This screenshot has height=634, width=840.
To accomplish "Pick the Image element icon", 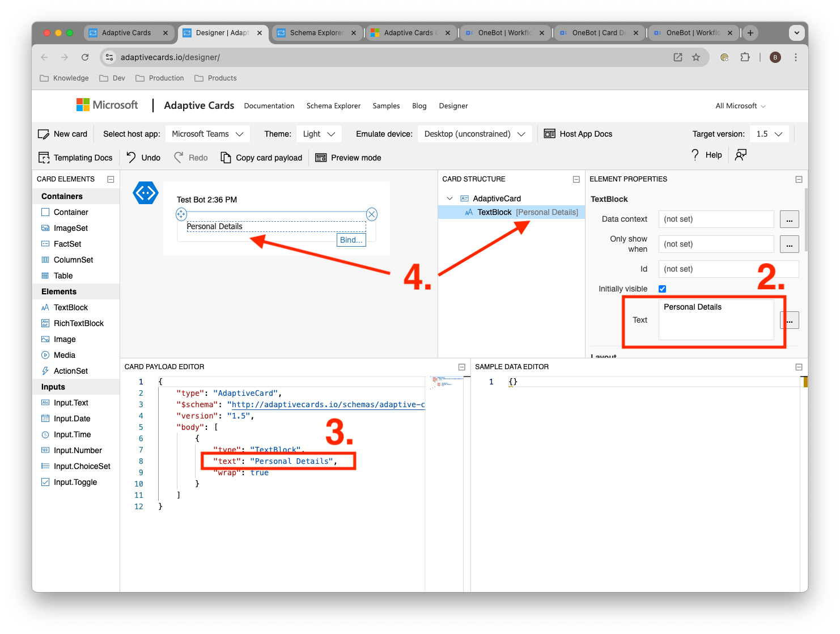I will pos(45,339).
